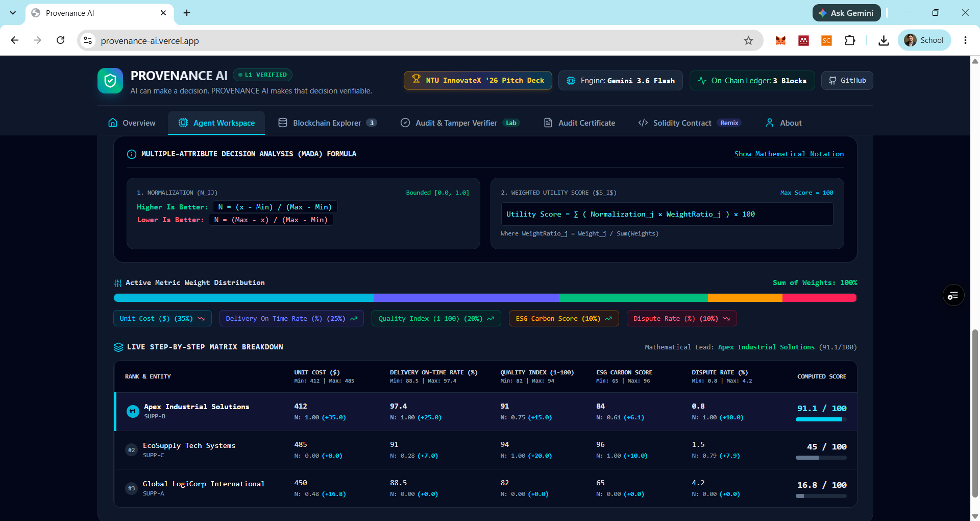Image resolution: width=980 pixels, height=521 pixels.
Task: Open the orange SC extension icon
Action: pyautogui.click(x=826, y=41)
